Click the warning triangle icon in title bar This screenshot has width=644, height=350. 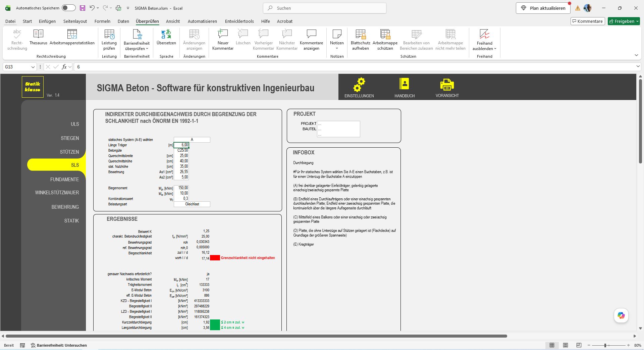pyautogui.click(x=578, y=8)
